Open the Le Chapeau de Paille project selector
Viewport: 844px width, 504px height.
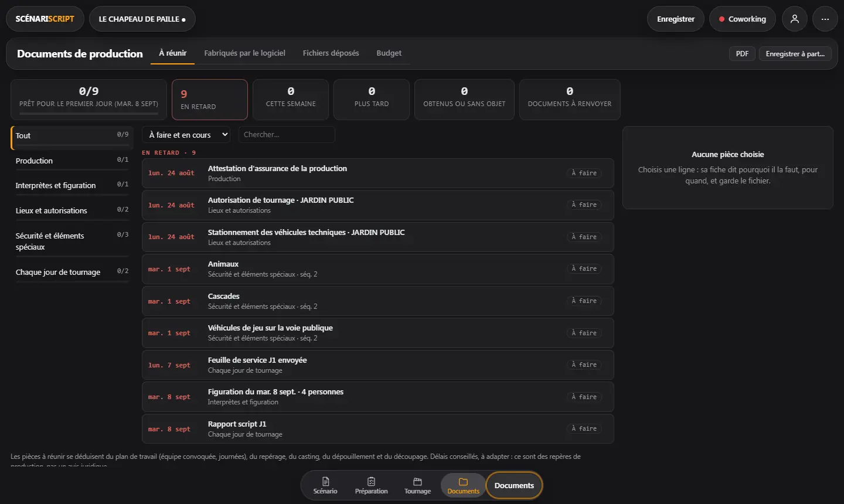pyautogui.click(x=142, y=19)
